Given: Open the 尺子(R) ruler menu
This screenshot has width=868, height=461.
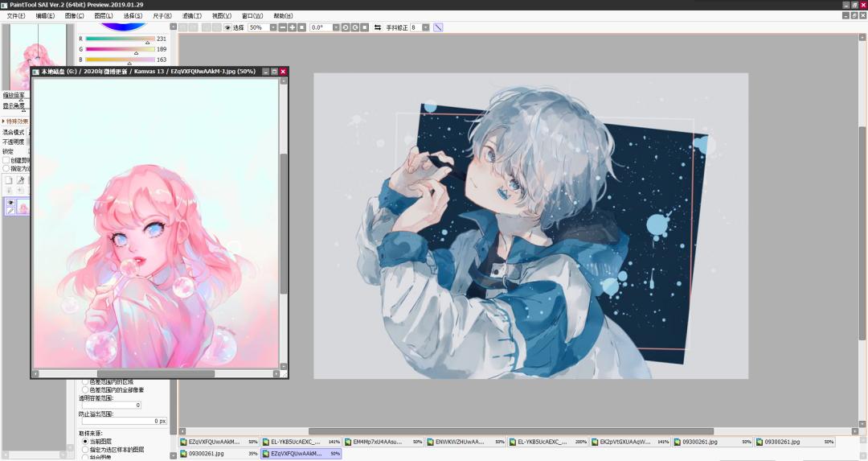Looking at the screenshot, I should pos(162,16).
